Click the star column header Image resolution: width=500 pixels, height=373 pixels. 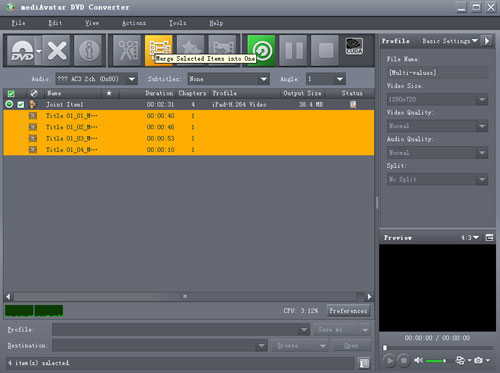(x=109, y=93)
